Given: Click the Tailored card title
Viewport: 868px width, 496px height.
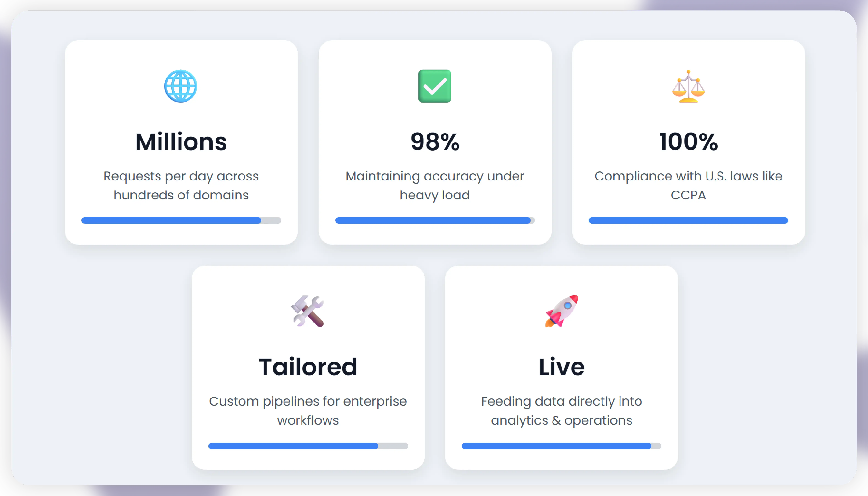Looking at the screenshot, I should coord(308,367).
